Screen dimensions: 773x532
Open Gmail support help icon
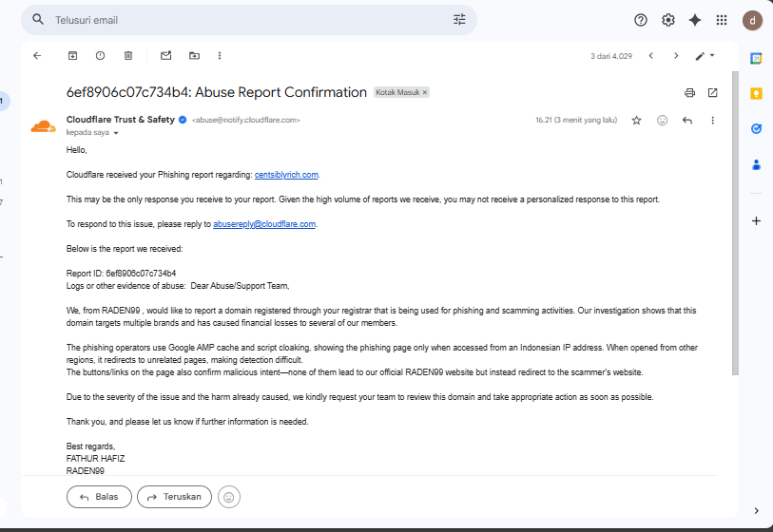click(x=641, y=20)
